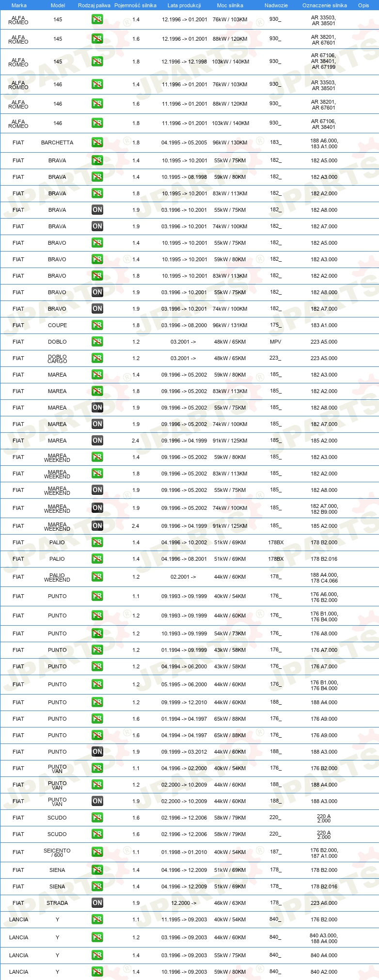Click the Model column header
Viewport: 379px width, 980px height.
[x=58, y=5]
